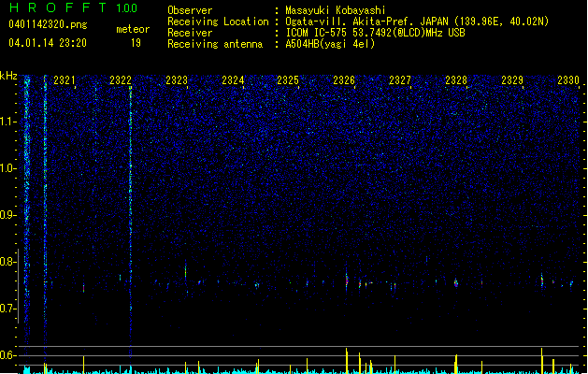Image resolution: width=588 pixels, height=374 pixels.
Task: Click the ICOM IC-575 53.7492 MHz USB text
Action: tap(375, 33)
